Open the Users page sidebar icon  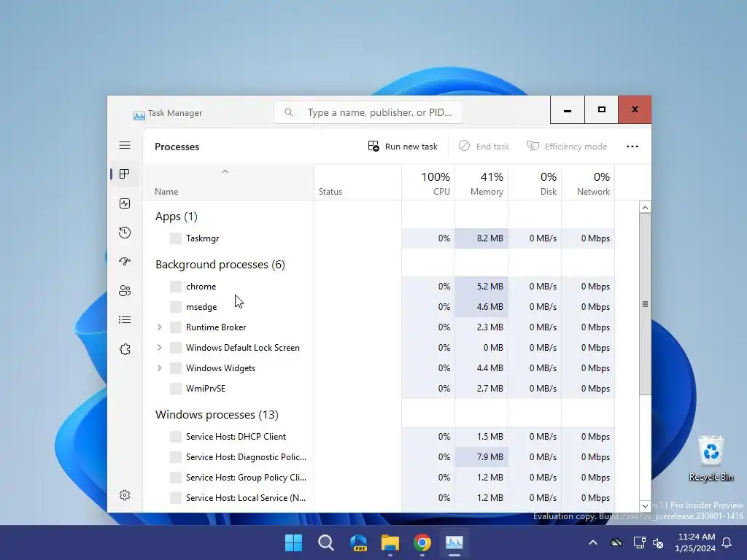pyautogui.click(x=125, y=290)
